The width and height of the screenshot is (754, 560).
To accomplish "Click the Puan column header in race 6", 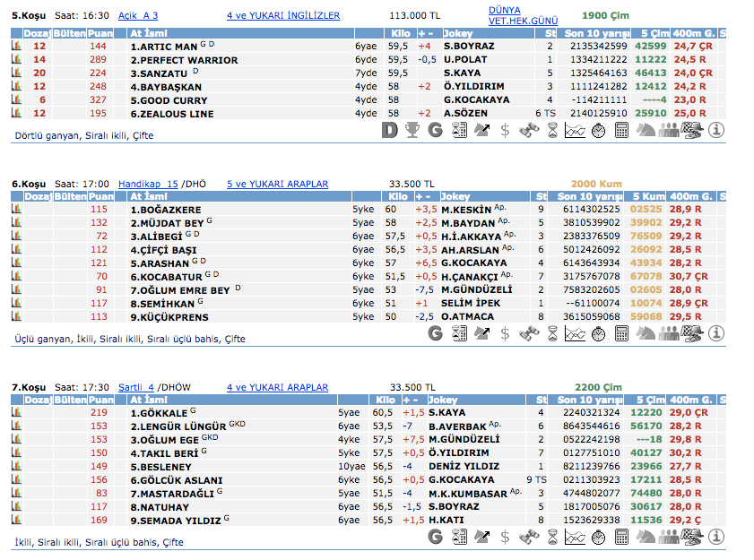I will point(101,196).
